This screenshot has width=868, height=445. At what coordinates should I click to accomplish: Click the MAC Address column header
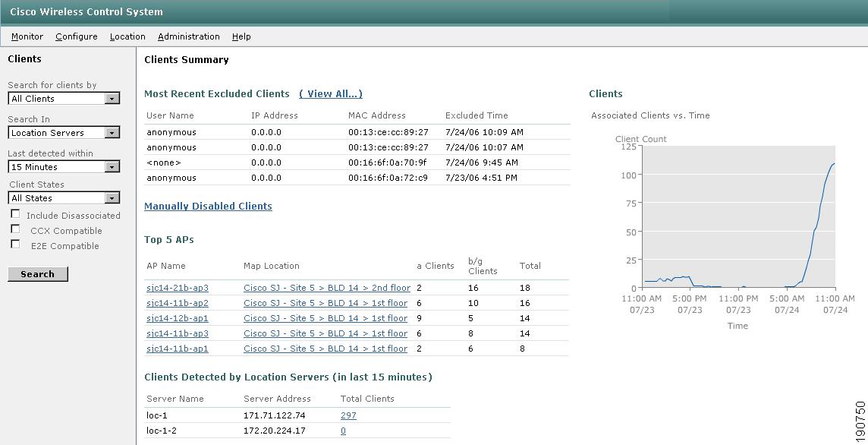coord(377,115)
